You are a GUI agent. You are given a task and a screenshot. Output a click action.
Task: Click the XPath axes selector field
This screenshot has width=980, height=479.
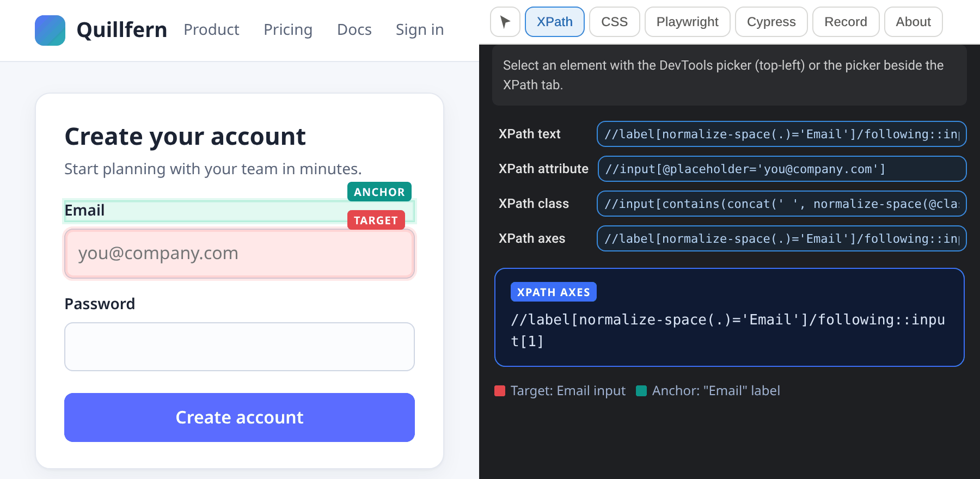pos(782,238)
